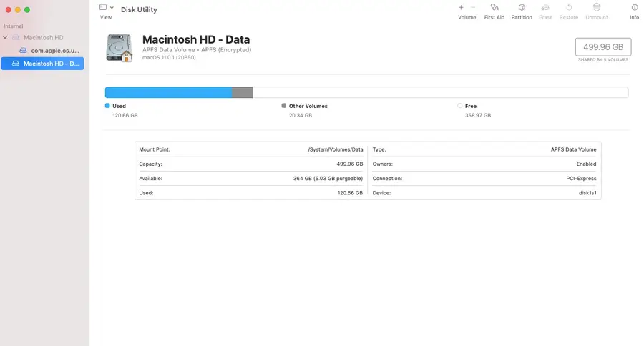Add a volume with plus button

click(x=461, y=7)
